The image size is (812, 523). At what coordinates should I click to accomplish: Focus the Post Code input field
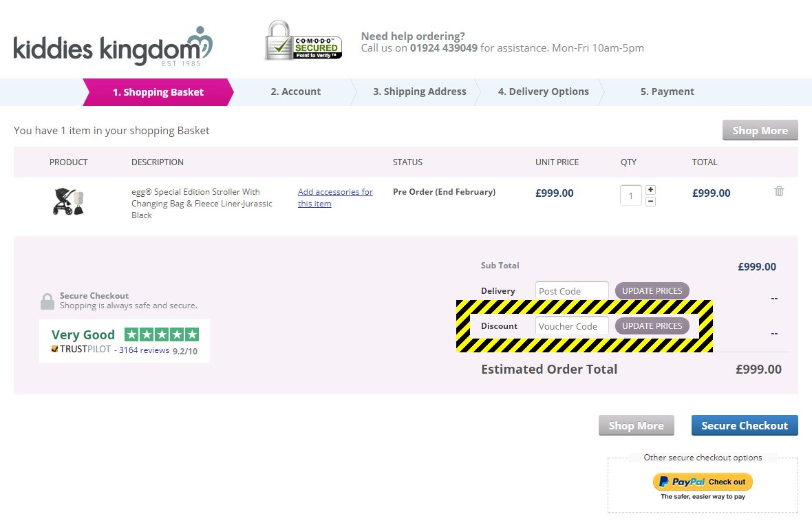pyautogui.click(x=572, y=291)
